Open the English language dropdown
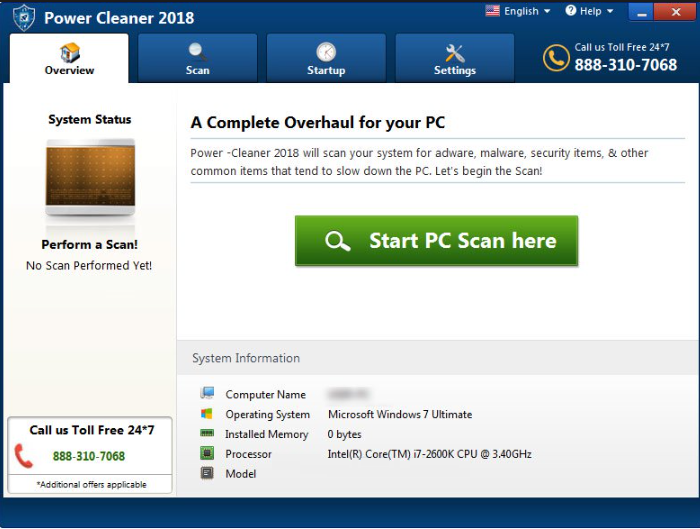 click(x=518, y=11)
